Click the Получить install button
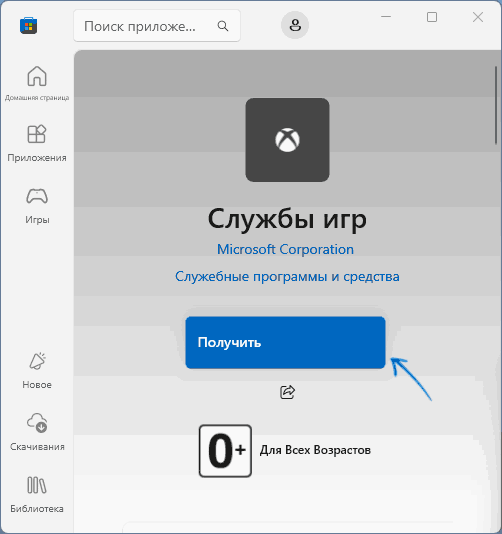This screenshot has height=534, width=502. tap(285, 343)
